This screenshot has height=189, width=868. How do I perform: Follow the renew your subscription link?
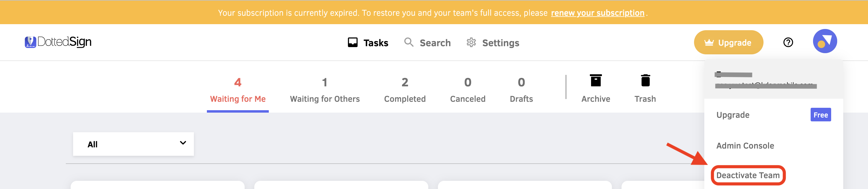tap(597, 13)
